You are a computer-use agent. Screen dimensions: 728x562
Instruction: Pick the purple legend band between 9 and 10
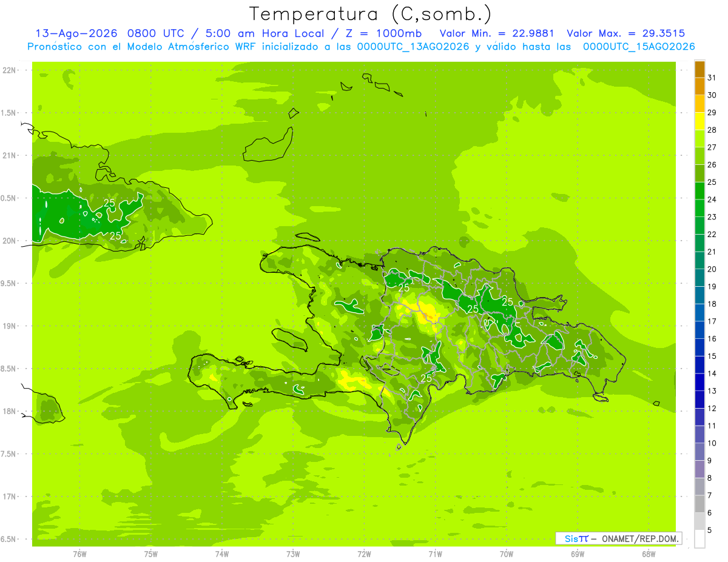(x=699, y=452)
